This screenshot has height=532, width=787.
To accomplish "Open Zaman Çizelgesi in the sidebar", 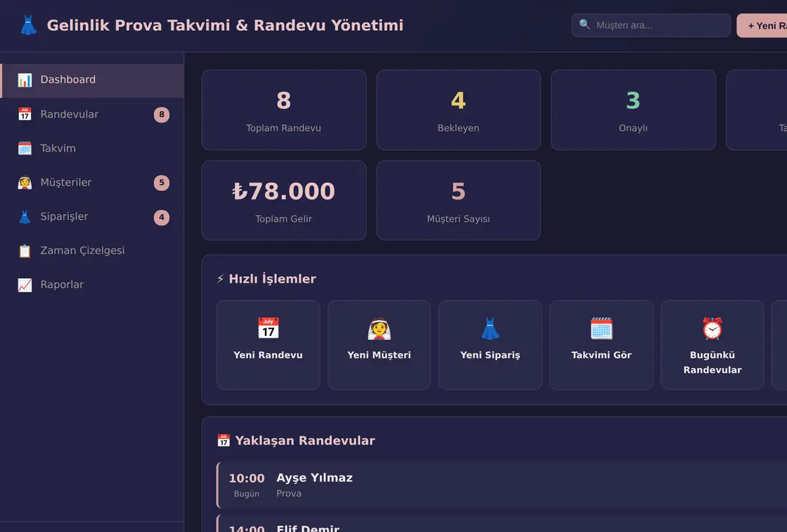I will click(x=92, y=251).
